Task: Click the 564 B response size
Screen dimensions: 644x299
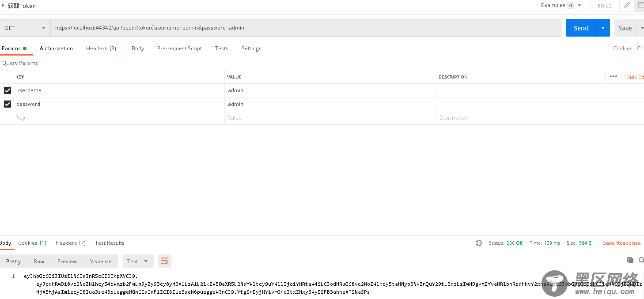Action: [x=585, y=243]
